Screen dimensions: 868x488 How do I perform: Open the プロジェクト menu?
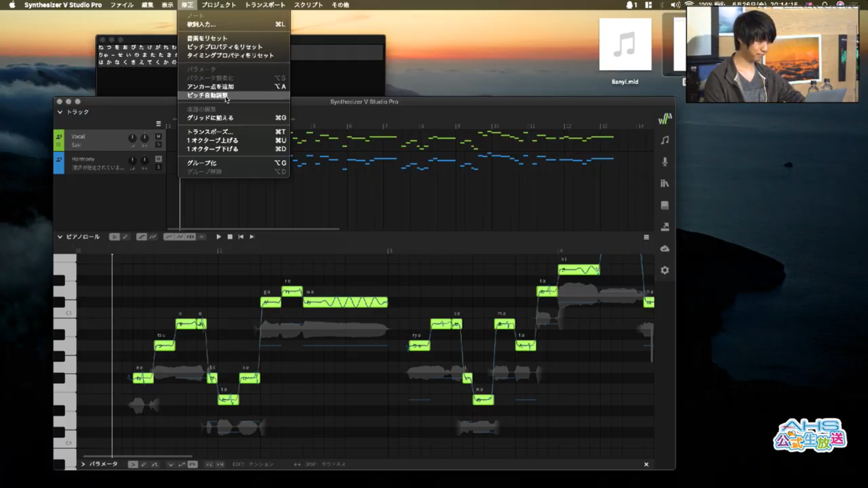[218, 5]
